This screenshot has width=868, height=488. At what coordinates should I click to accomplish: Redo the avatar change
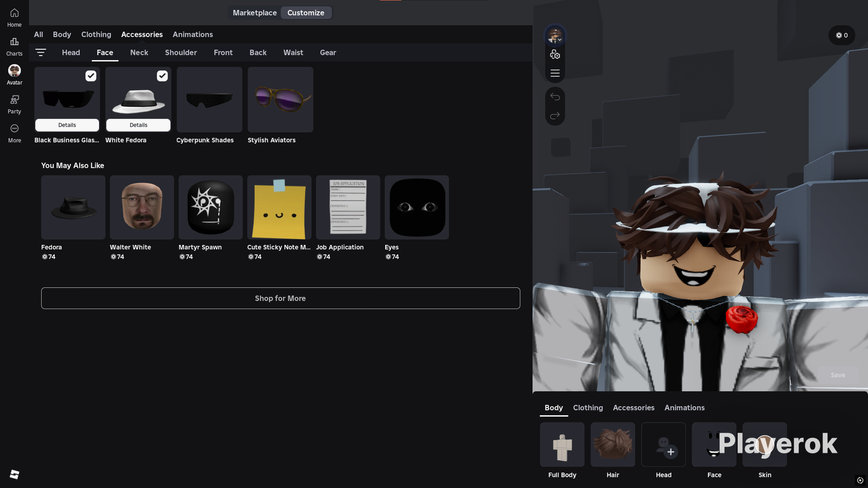click(x=555, y=116)
